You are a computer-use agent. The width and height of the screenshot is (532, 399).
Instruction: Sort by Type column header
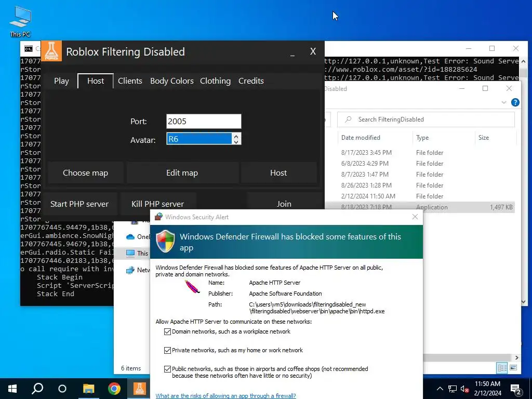click(422, 138)
